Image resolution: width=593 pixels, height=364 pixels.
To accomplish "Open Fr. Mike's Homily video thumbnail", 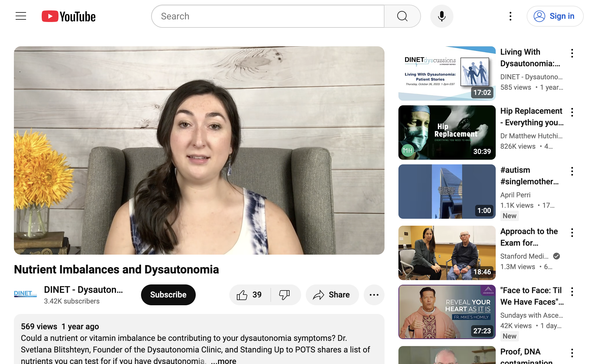I will coord(447,312).
